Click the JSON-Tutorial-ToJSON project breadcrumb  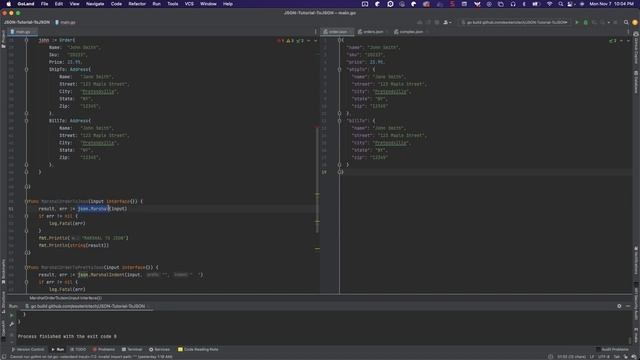[27, 22]
